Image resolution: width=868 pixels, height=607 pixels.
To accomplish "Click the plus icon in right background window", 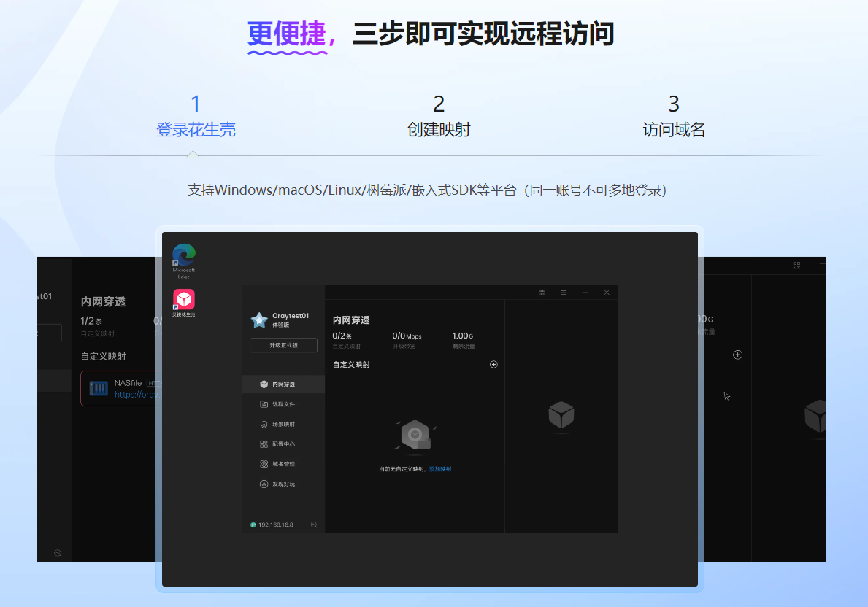I will 737,355.
